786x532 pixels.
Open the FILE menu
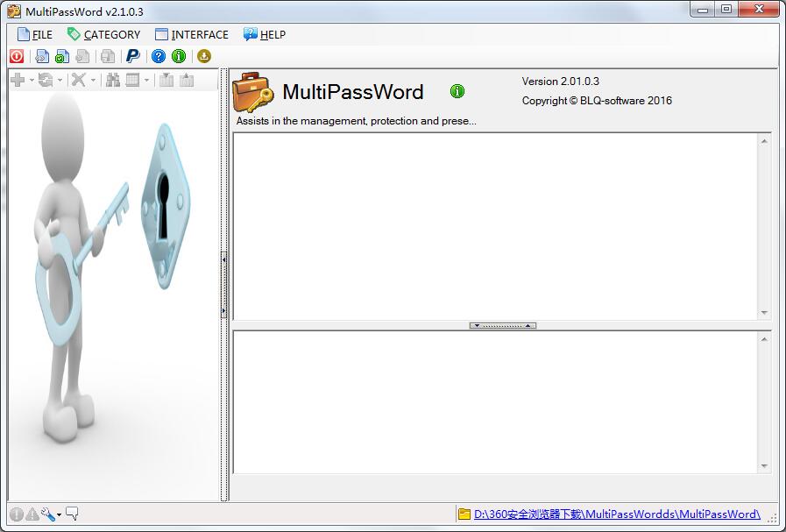tap(35, 34)
